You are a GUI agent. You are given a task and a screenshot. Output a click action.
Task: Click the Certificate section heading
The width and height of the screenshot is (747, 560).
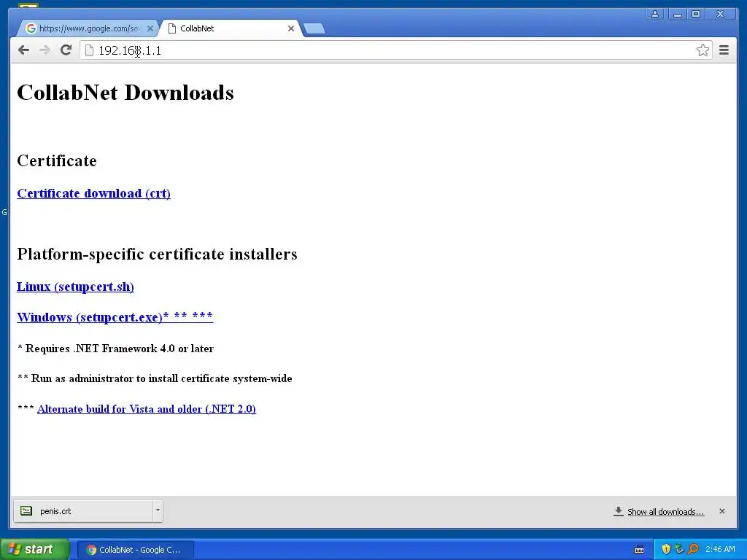[57, 160]
